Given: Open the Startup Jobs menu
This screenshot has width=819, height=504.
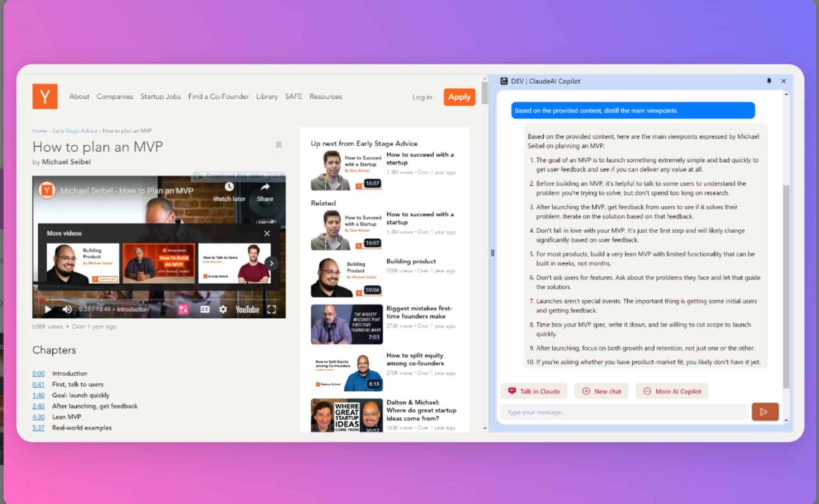Looking at the screenshot, I should [160, 96].
